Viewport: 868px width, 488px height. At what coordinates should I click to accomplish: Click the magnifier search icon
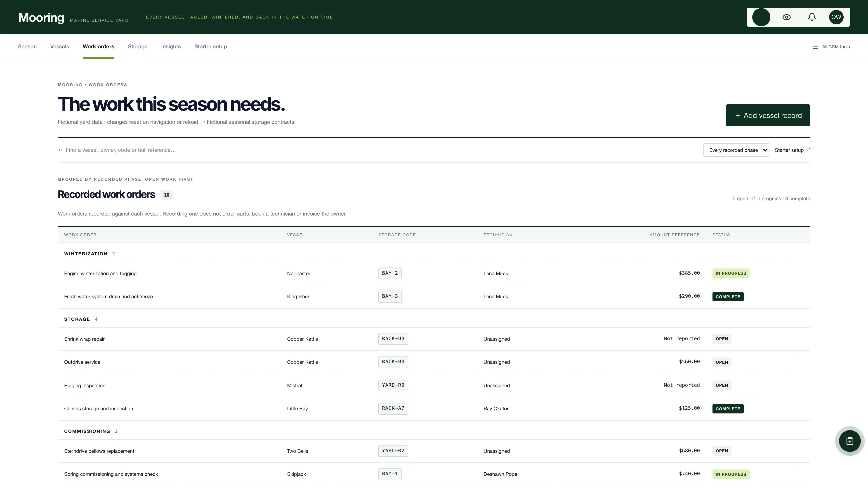click(60, 150)
